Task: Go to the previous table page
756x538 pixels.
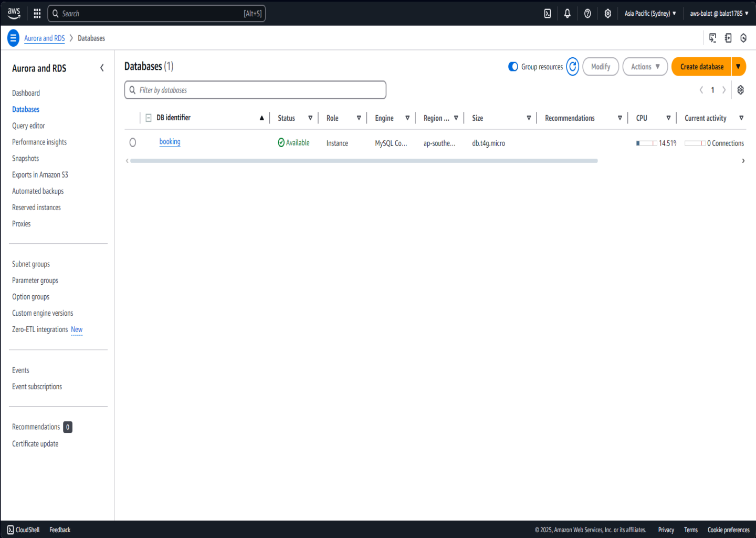Action: coord(701,90)
